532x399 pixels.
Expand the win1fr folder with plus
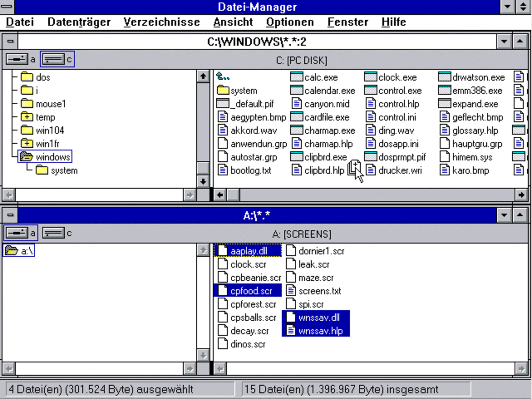point(27,144)
